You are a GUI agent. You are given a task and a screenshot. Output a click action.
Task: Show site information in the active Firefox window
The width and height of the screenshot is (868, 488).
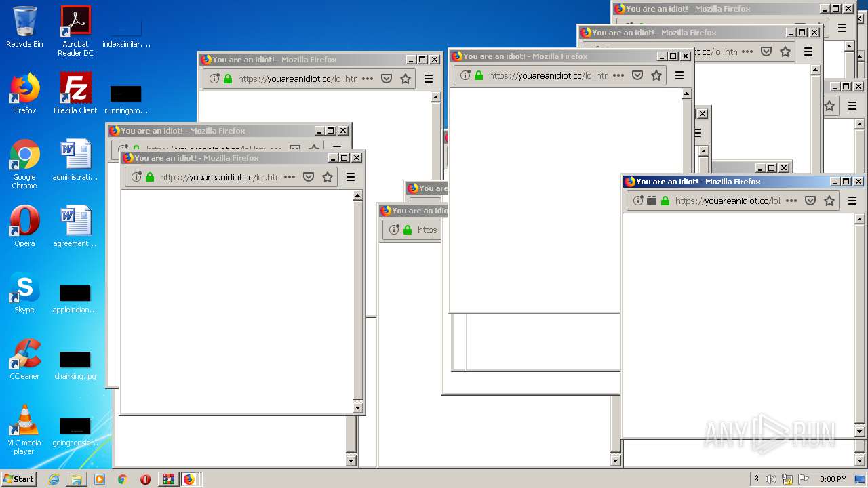click(x=637, y=201)
